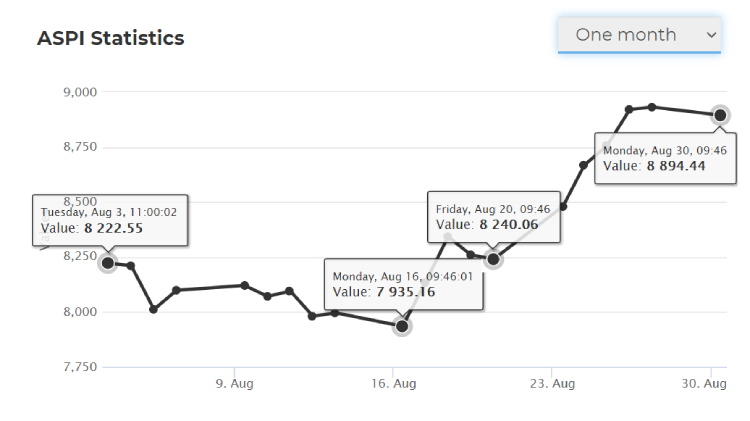Click the 8,750 y-axis label

click(x=80, y=146)
